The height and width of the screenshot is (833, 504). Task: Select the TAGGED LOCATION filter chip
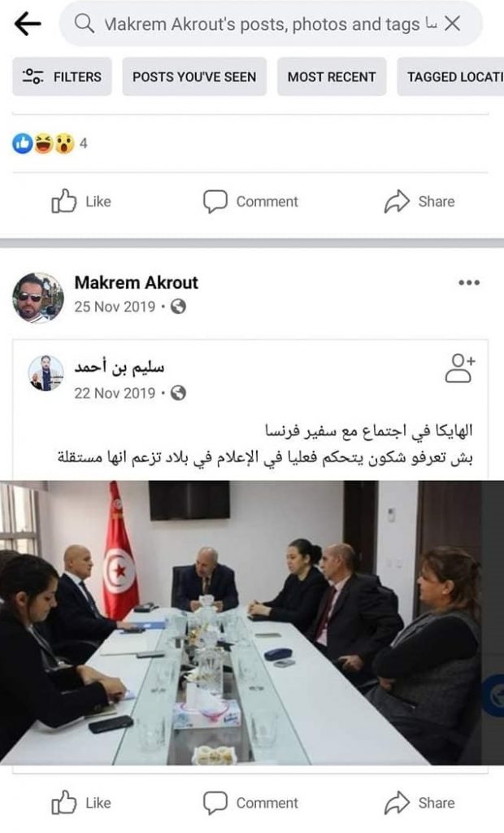click(x=450, y=76)
